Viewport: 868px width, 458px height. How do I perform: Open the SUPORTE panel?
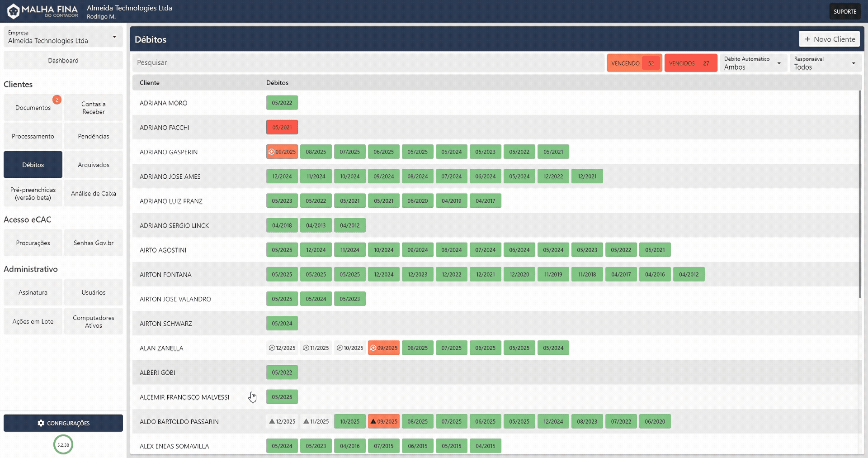pyautogui.click(x=844, y=11)
